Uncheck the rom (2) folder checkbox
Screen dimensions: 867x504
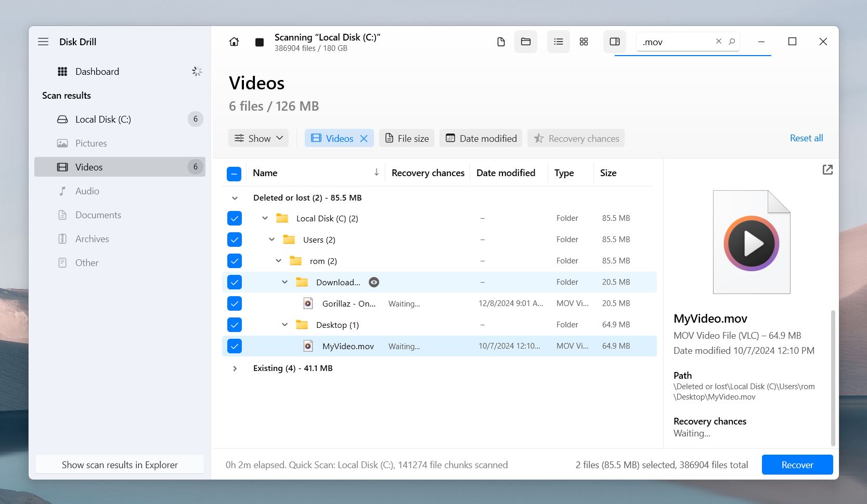[235, 261]
